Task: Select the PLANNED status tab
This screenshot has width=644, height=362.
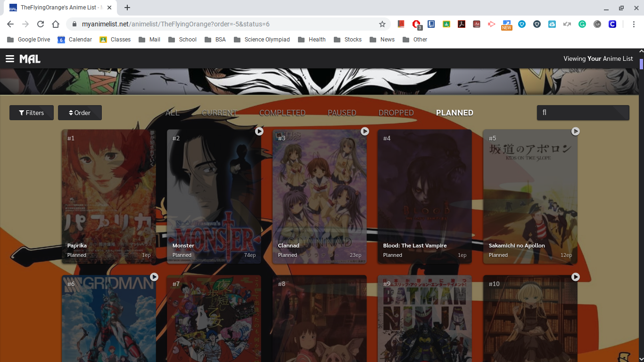Action: tap(454, 113)
